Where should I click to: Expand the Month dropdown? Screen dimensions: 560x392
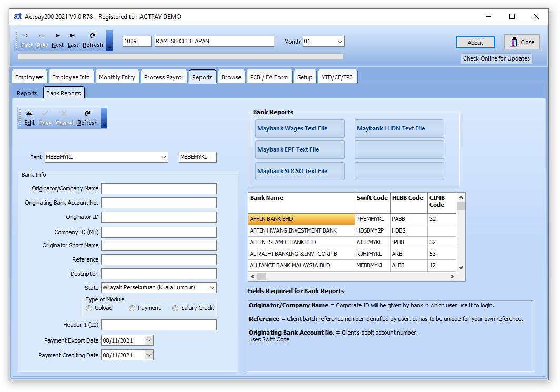click(339, 41)
